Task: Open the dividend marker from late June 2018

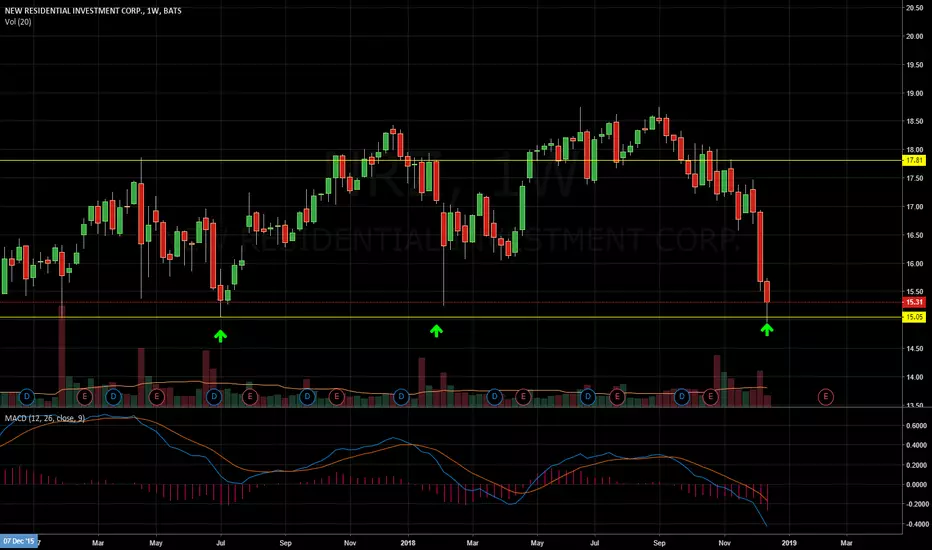Action: coord(588,397)
